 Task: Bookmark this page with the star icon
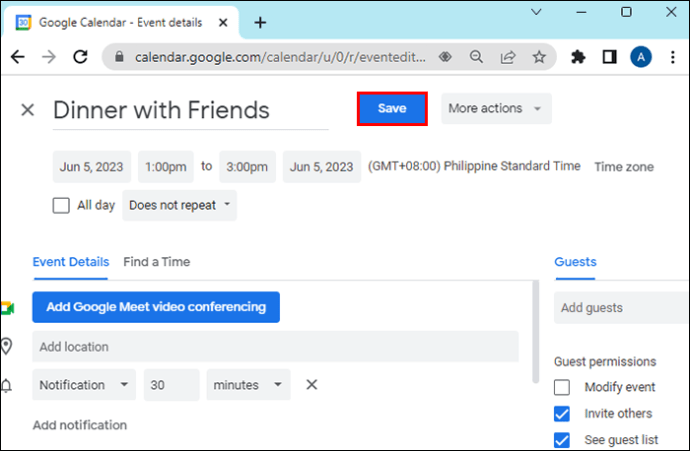click(539, 57)
